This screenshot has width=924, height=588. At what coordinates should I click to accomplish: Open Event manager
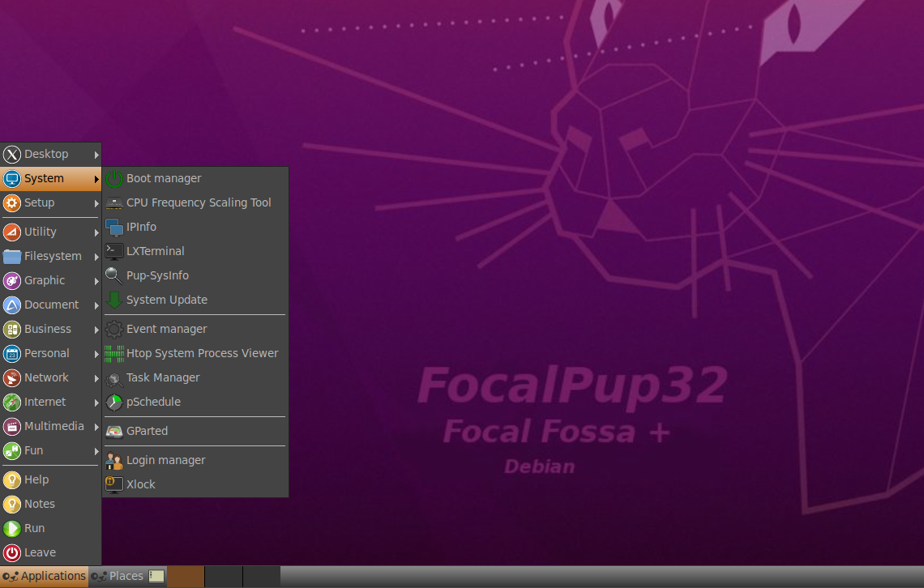tap(195, 329)
